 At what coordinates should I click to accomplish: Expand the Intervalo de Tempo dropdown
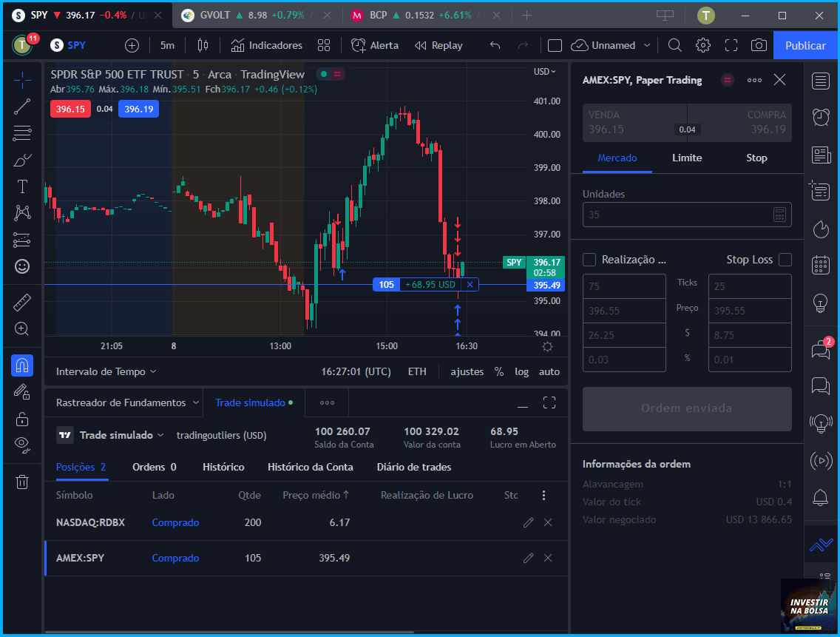[x=106, y=371]
